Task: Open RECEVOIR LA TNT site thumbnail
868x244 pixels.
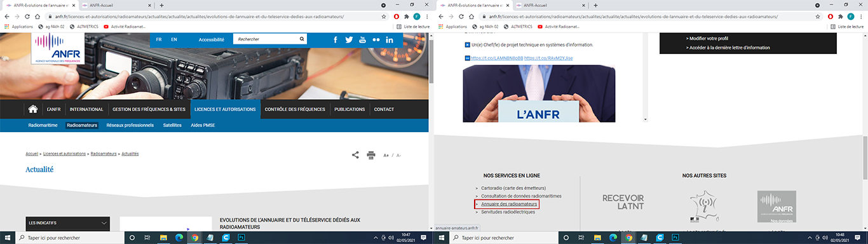Action: 623,203
